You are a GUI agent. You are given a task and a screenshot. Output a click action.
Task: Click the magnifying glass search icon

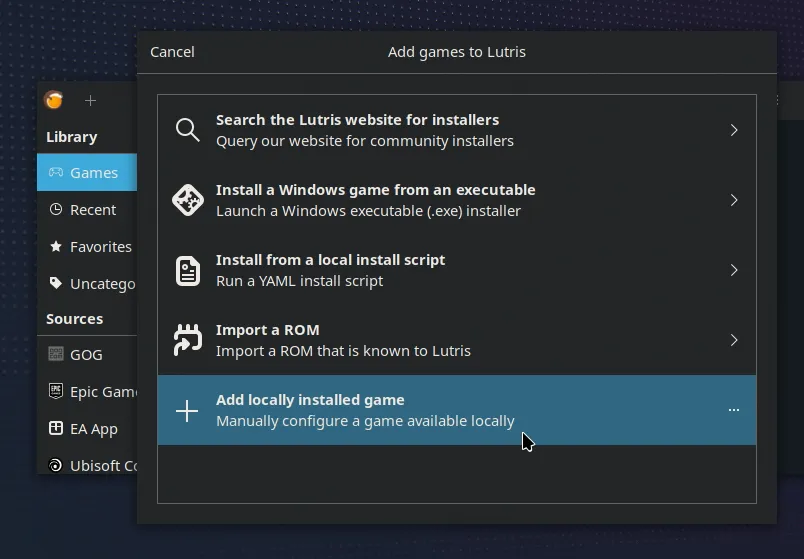coord(188,130)
